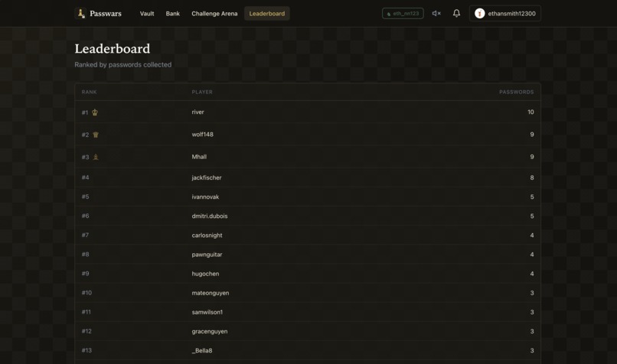
Task: Click rank number #7
Action: tap(86, 236)
